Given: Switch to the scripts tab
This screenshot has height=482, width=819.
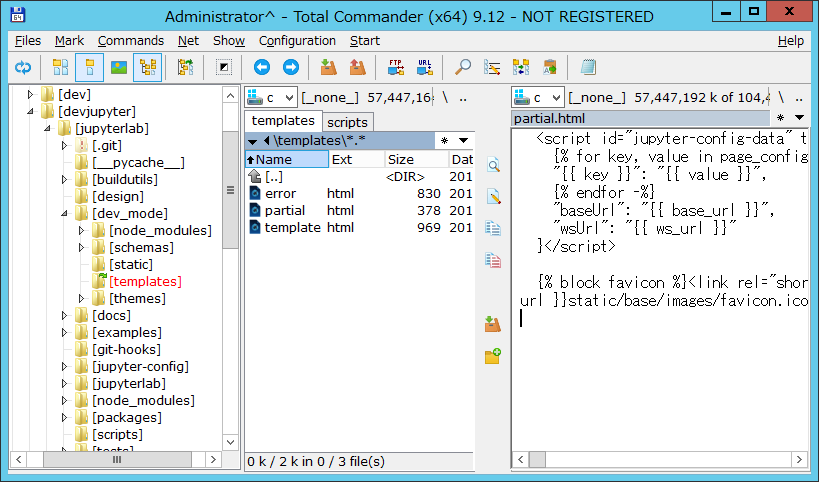Looking at the screenshot, I should click(x=347, y=122).
